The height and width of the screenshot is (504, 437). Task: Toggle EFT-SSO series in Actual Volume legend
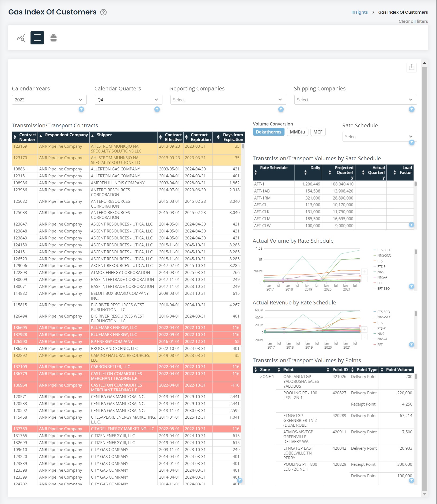(382, 289)
